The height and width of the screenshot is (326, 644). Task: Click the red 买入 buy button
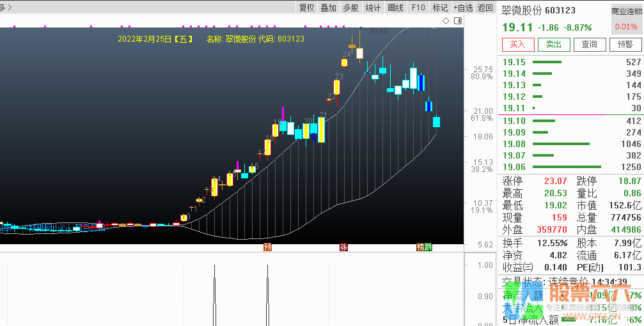518,44
